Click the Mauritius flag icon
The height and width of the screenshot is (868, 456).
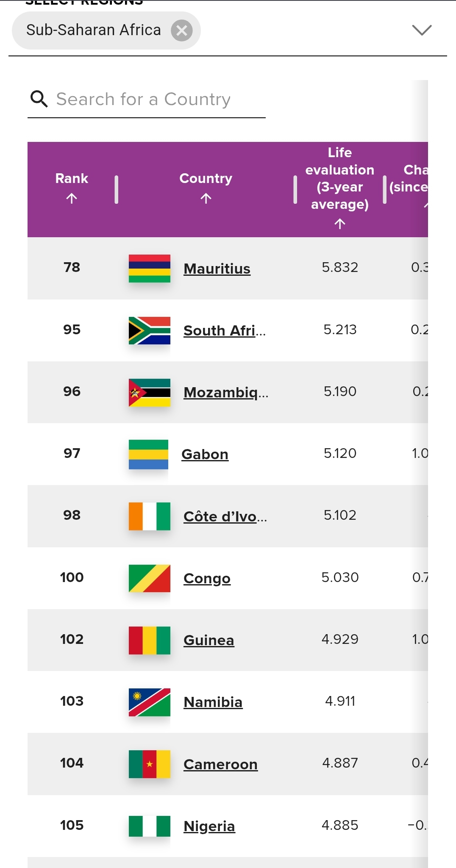pos(150,269)
